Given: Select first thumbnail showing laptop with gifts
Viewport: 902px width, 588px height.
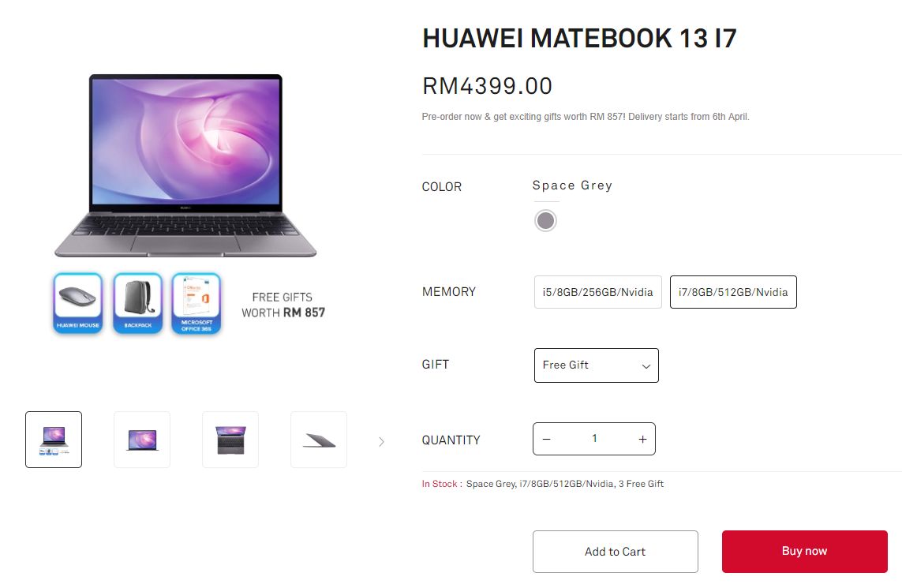Looking at the screenshot, I should pyautogui.click(x=54, y=440).
